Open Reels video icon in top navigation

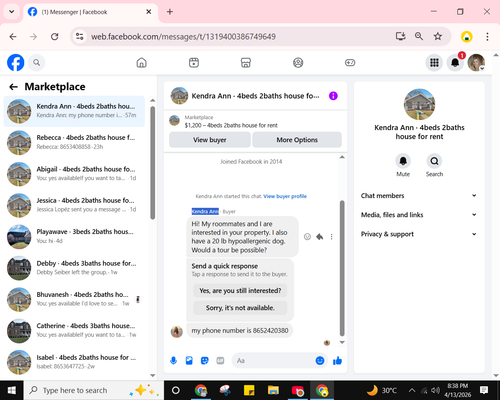click(x=194, y=62)
